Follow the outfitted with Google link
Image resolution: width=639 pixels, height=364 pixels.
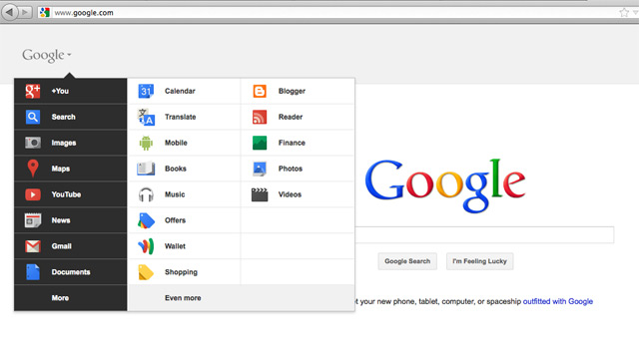pyautogui.click(x=557, y=302)
